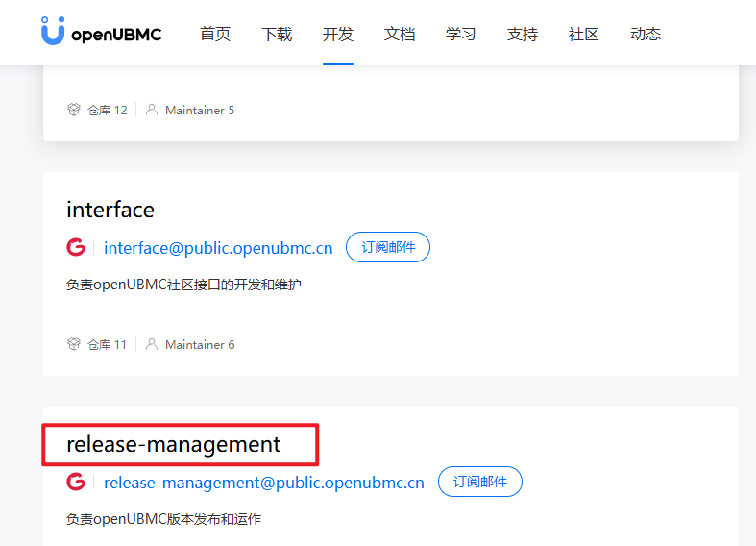Go to the 文档 navigation item
This screenshot has height=546, width=756.
[x=400, y=35]
